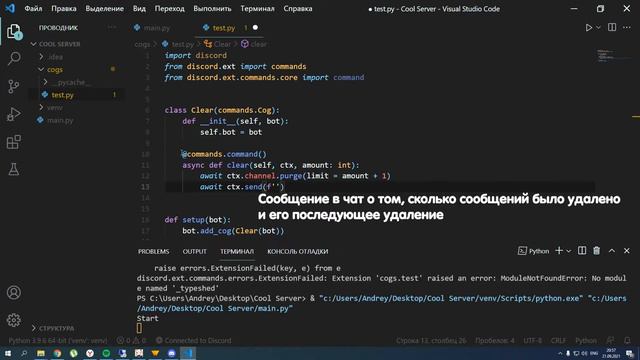Split the editor to the right
The image size is (640, 360).
click(612, 27)
